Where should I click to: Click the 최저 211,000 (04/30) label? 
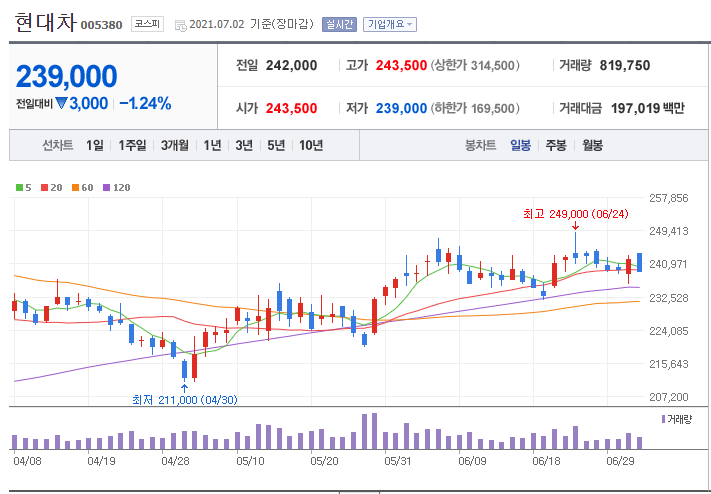(185, 400)
